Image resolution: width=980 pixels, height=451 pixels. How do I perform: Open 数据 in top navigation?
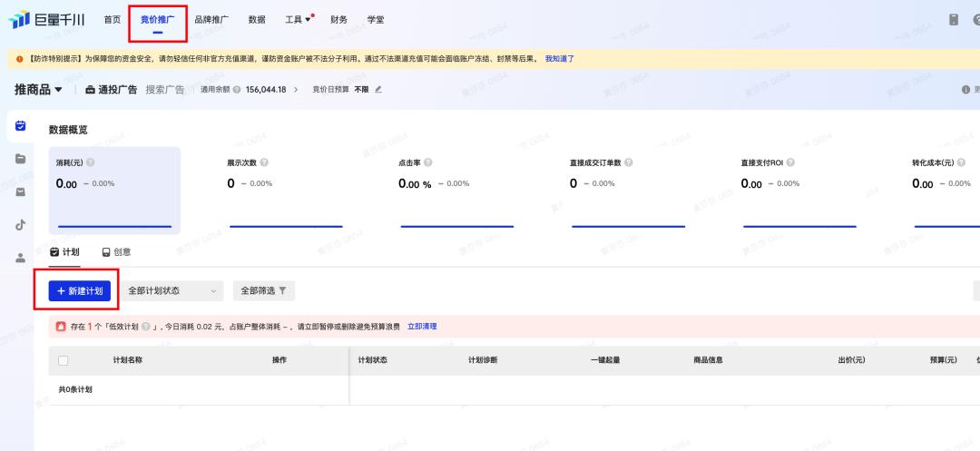pos(257,19)
